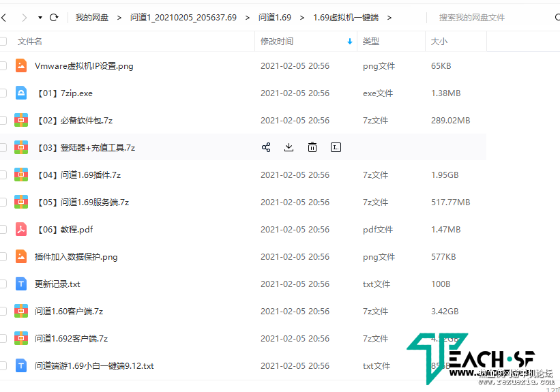Sort by 修改时间 column
Image resolution: width=560 pixels, height=392 pixels.
[277, 42]
